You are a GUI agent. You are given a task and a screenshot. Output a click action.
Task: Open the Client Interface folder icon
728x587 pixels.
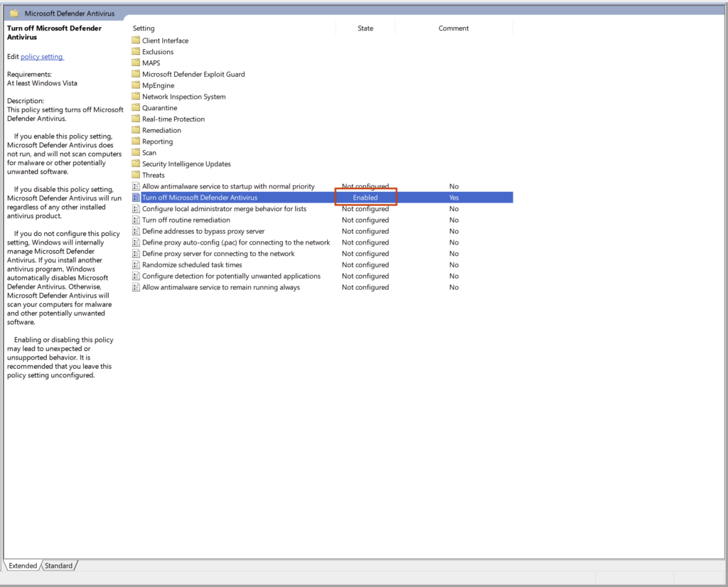[x=136, y=41]
